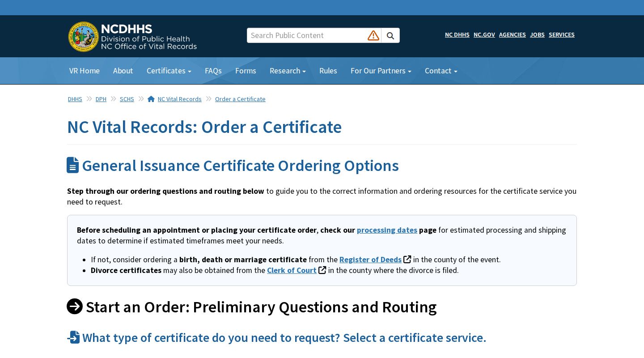Click the document icon beside General Issuance heading
Viewport: 644px width, 358px height.
click(x=73, y=165)
